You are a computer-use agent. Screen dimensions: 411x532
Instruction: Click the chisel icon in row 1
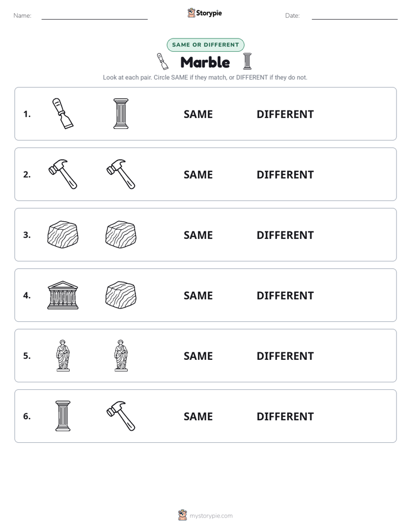tap(63, 113)
